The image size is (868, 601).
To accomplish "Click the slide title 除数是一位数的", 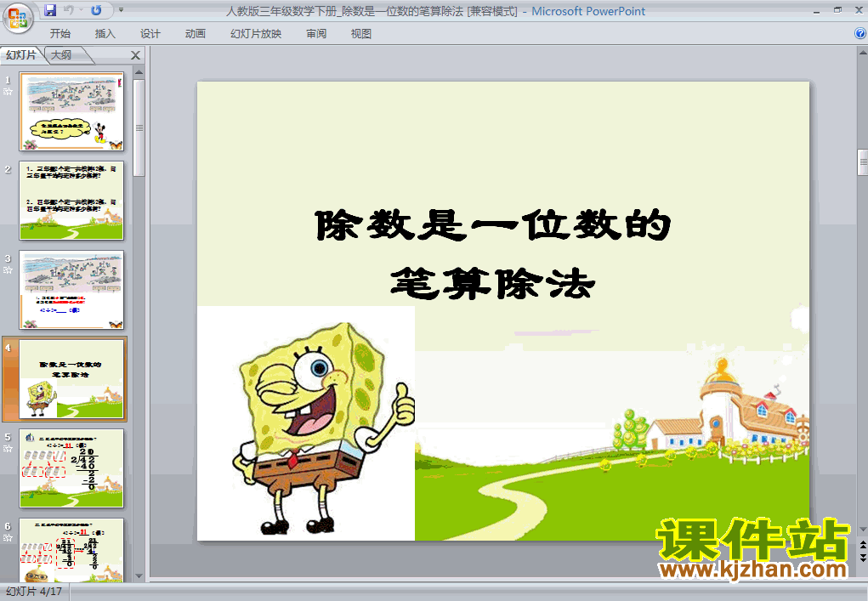I will point(493,225).
